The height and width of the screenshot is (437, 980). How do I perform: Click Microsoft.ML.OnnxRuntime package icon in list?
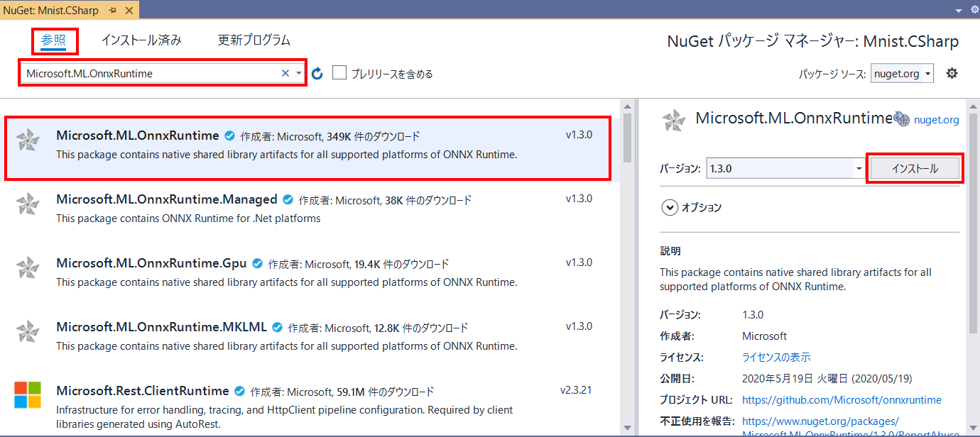[x=28, y=140]
